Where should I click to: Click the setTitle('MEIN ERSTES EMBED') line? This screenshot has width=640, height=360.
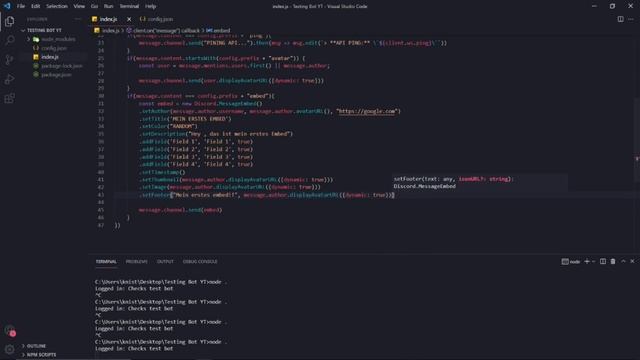(x=185, y=119)
